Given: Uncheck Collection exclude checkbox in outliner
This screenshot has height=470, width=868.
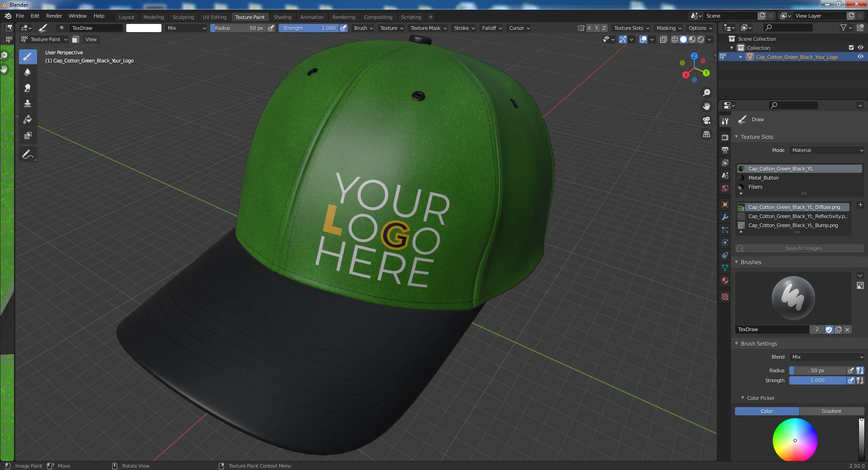Looking at the screenshot, I should [x=851, y=47].
